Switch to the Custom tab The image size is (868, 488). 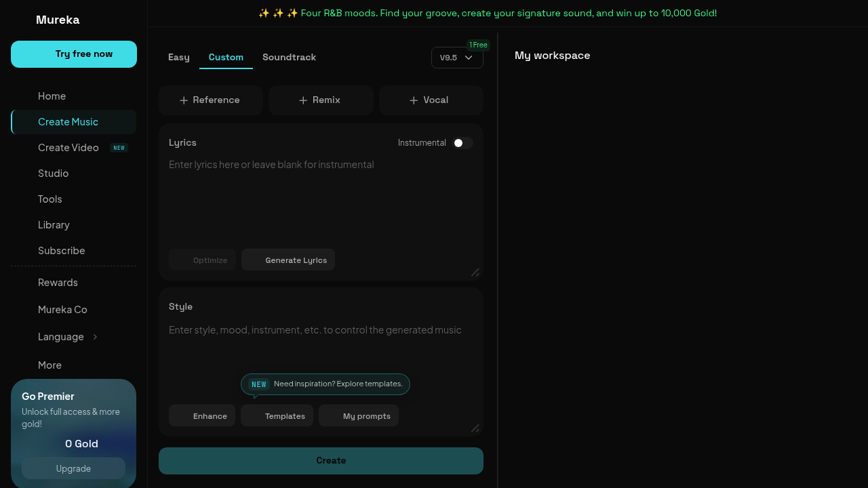click(226, 58)
